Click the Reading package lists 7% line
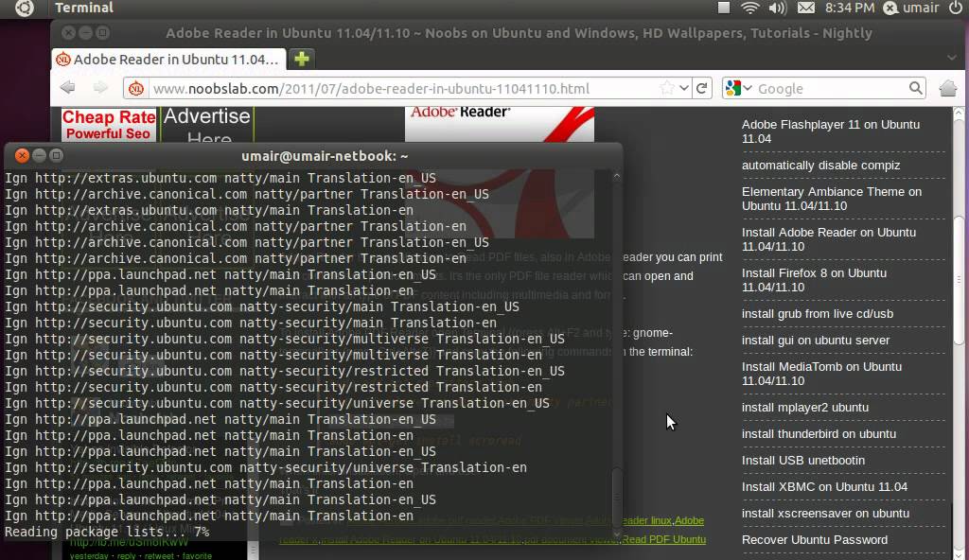This screenshot has width=969, height=560. click(x=107, y=532)
